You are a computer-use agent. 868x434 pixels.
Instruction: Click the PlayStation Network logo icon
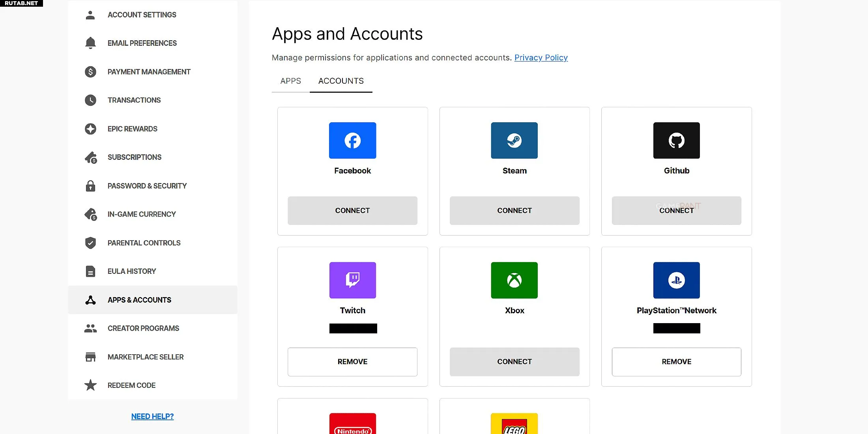(x=676, y=280)
